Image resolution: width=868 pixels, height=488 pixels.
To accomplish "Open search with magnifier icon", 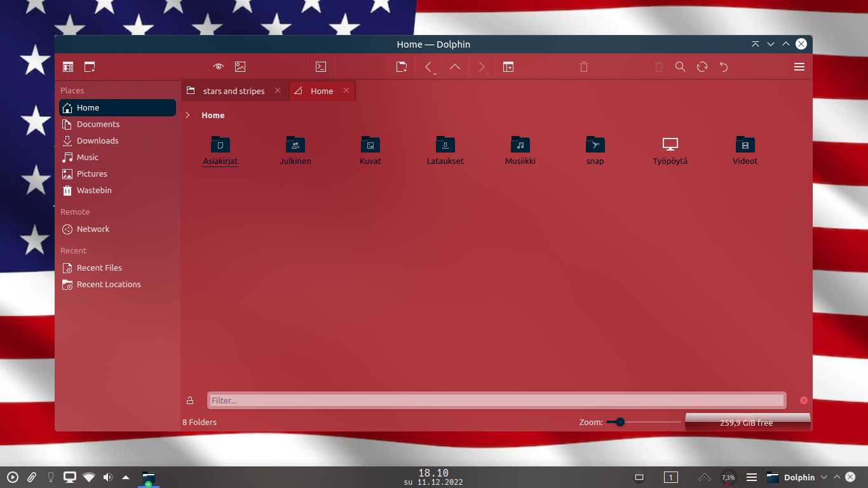I will click(681, 67).
